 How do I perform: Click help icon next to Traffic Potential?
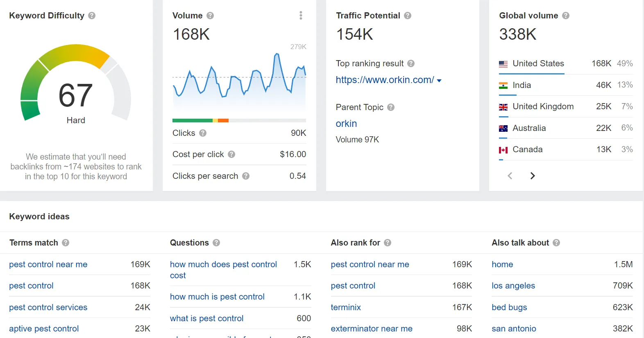click(x=408, y=16)
